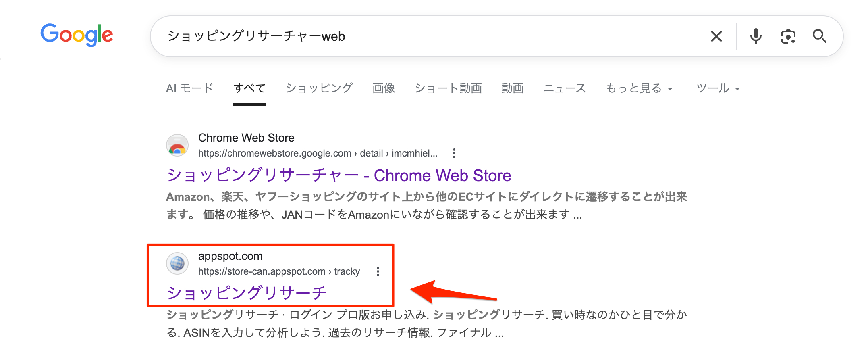The width and height of the screenshot is (868, 359).
Task: Click the Chrome Web Store favicon
Action: 177,145
